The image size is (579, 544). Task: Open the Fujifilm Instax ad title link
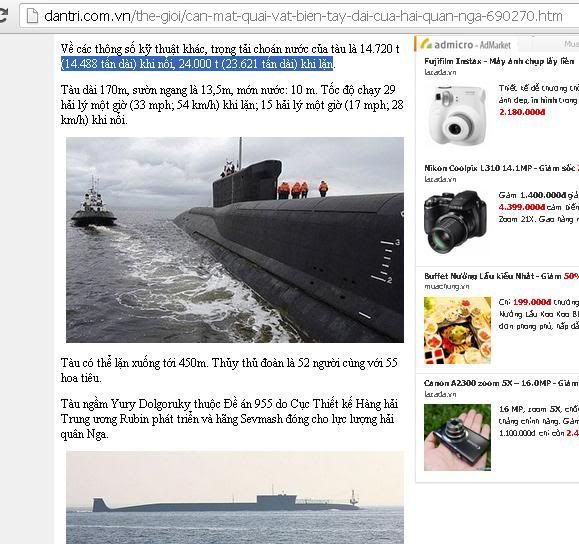[499, 61]
